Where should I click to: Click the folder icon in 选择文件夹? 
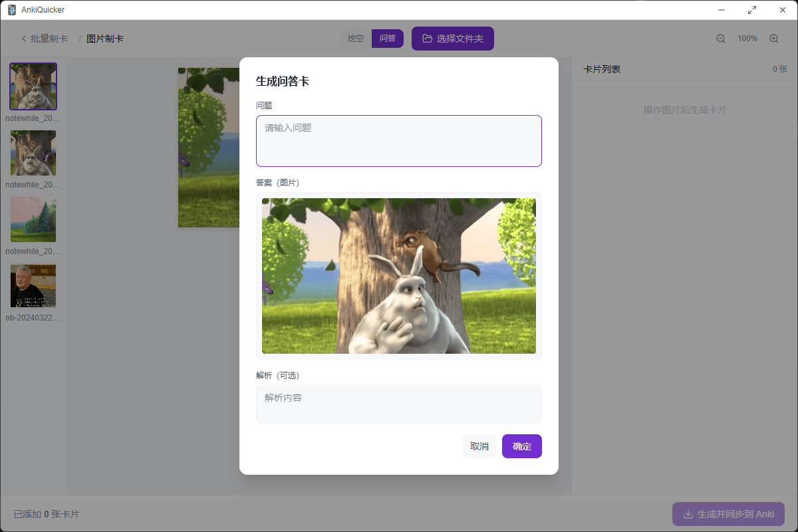(428, 39)
